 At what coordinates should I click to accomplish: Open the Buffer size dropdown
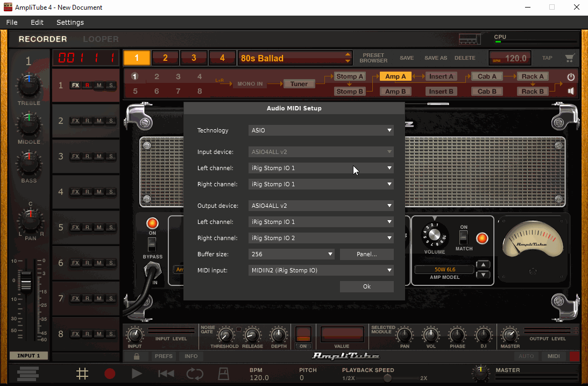pos(292,254)
